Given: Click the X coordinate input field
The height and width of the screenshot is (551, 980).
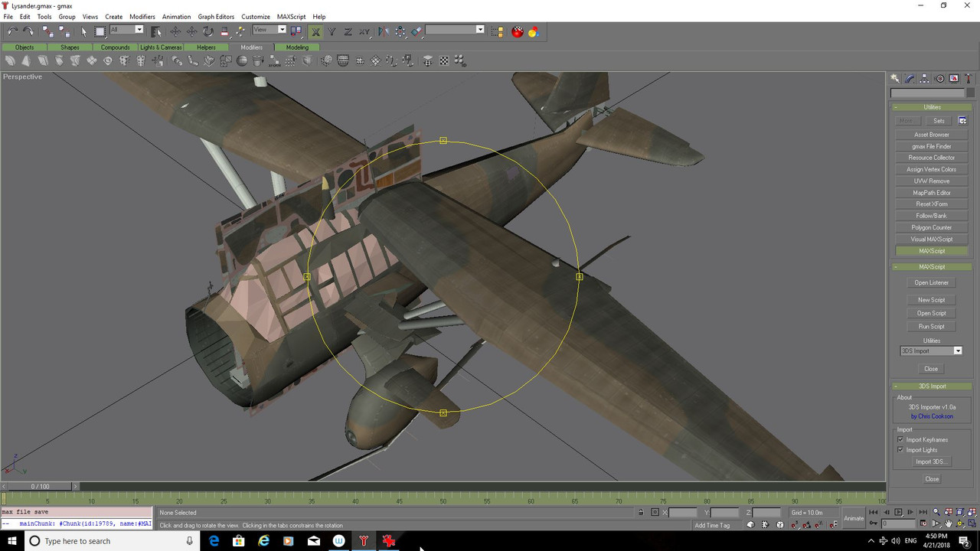Looking at the screenshot, I should pos(683,512).
